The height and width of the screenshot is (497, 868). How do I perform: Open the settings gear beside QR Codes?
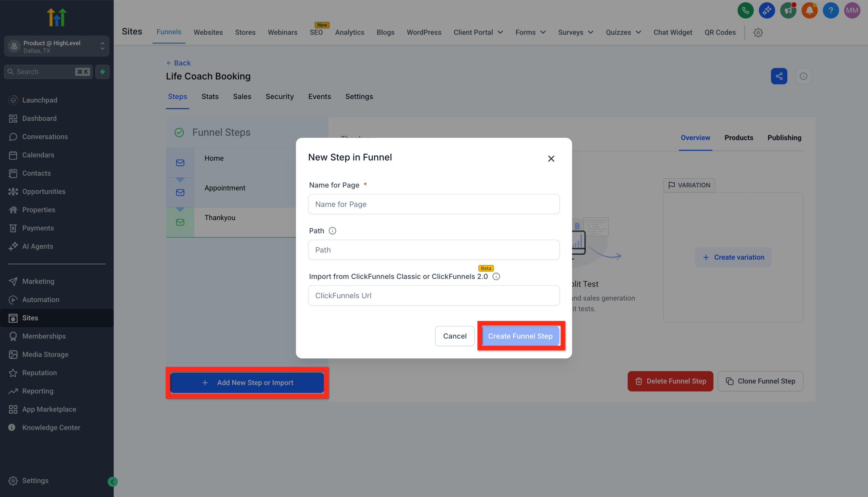coord(758,33)
